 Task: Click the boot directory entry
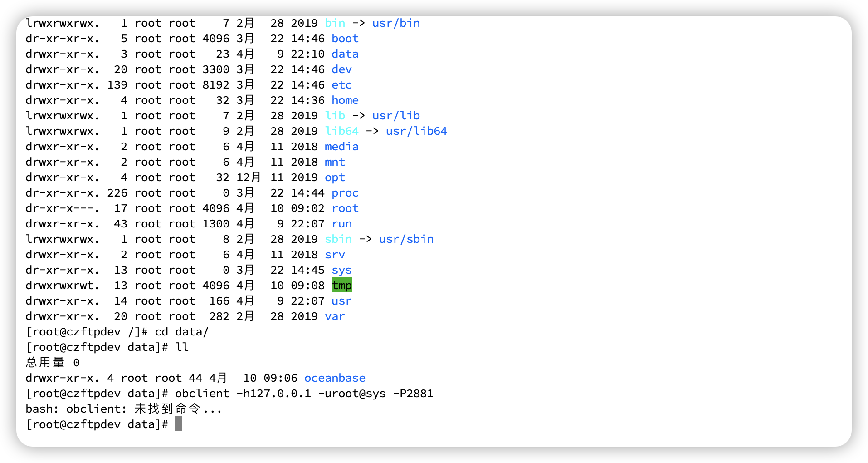[345, 39]
